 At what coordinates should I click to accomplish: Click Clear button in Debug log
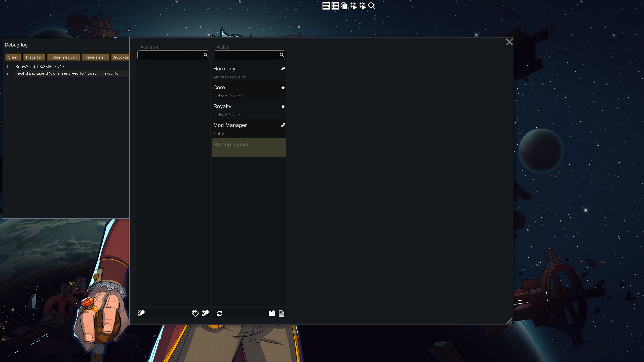point(13,57)
